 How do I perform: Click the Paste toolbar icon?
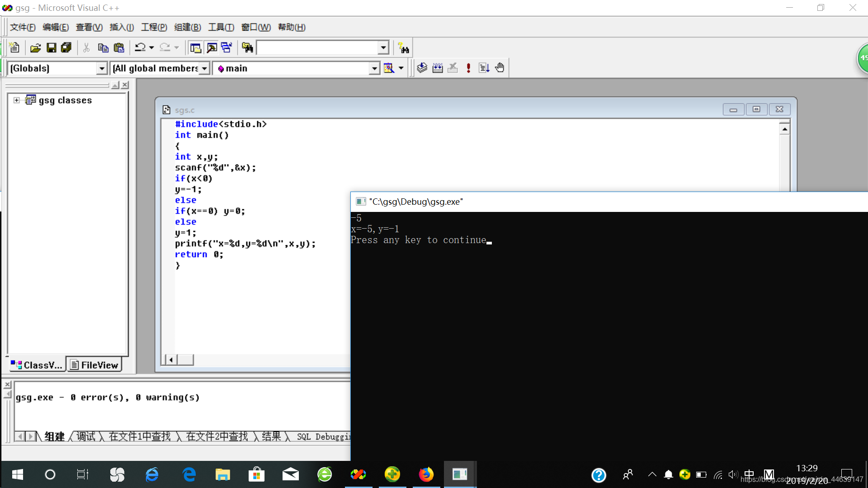119,47
